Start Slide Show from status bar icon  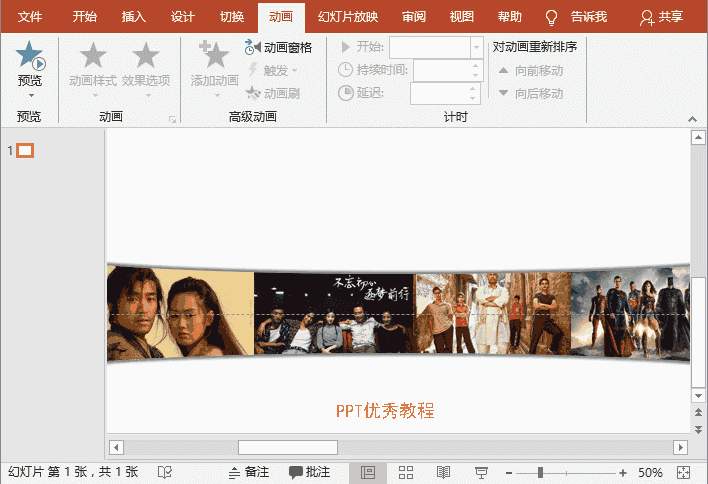(x=481, y=472)
